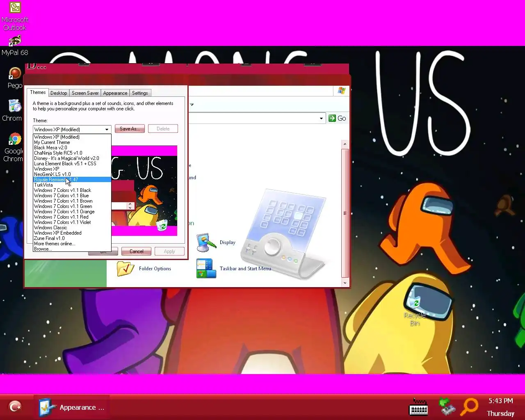This screenshot has height=420, width=525.
Task: Click the network connection tray icon
Action: click(446, 407)
